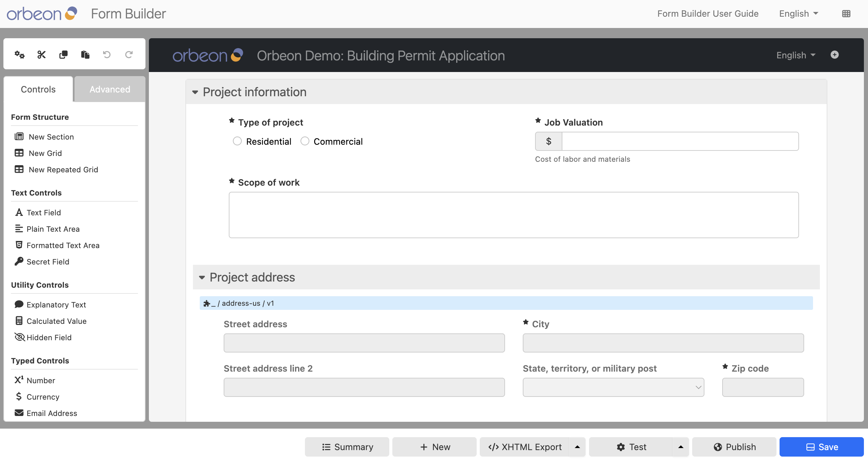The width and height of the screenshot is (868, 460).
Task: Click the paste clipboard icon
Action: tap(85, 55)
